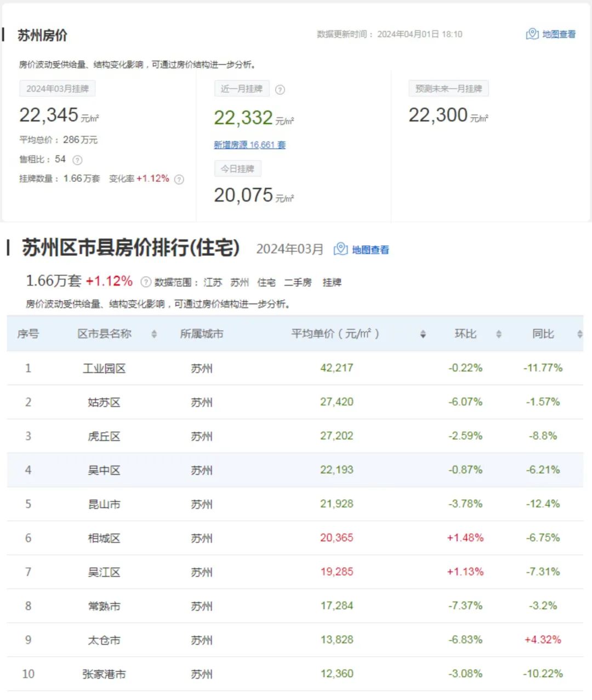Click the question icon beside 1.66万套 +1.12%
Image resolution: width=592 pixels, height=700 pixels.
point(145,282)
